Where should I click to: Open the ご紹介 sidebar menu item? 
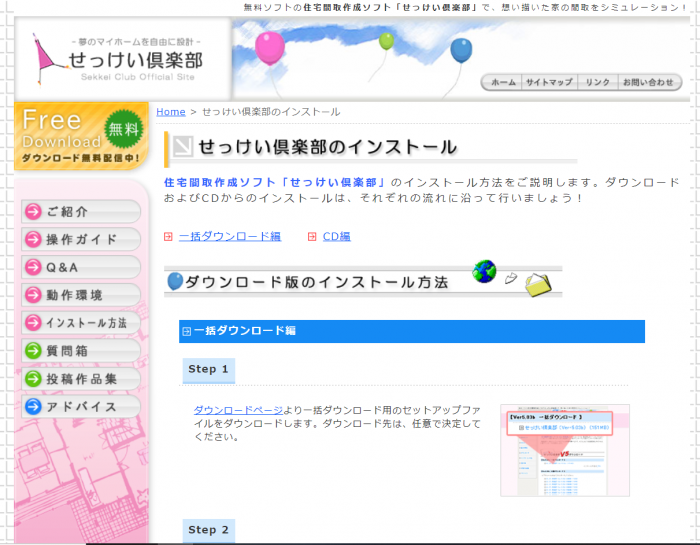click(x=81, y=212)
